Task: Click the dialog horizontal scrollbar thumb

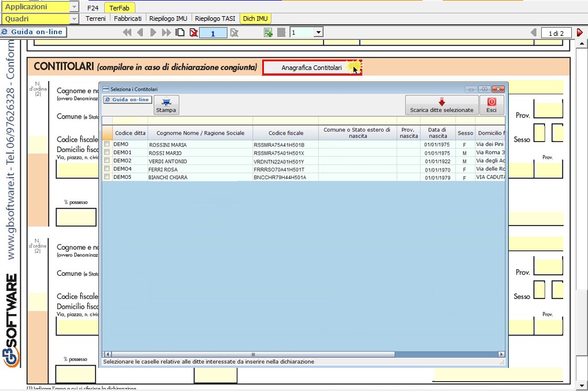Action: 253,354
